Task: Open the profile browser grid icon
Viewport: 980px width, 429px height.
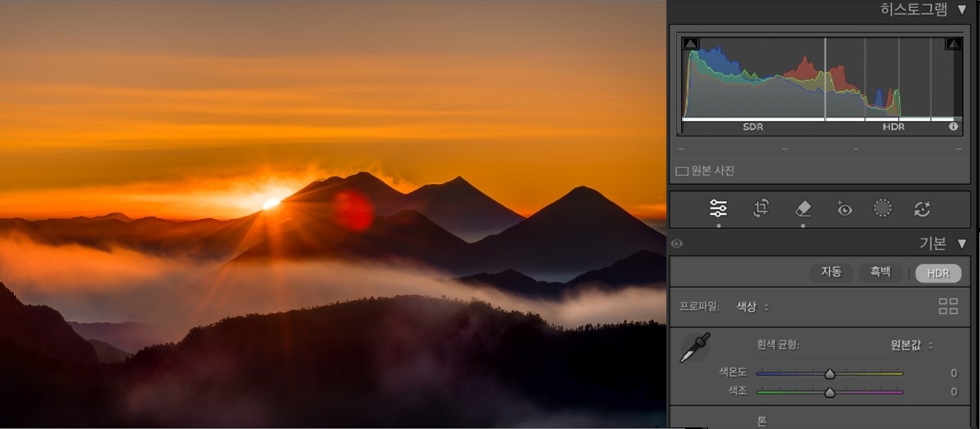Action: pos(948,306)
